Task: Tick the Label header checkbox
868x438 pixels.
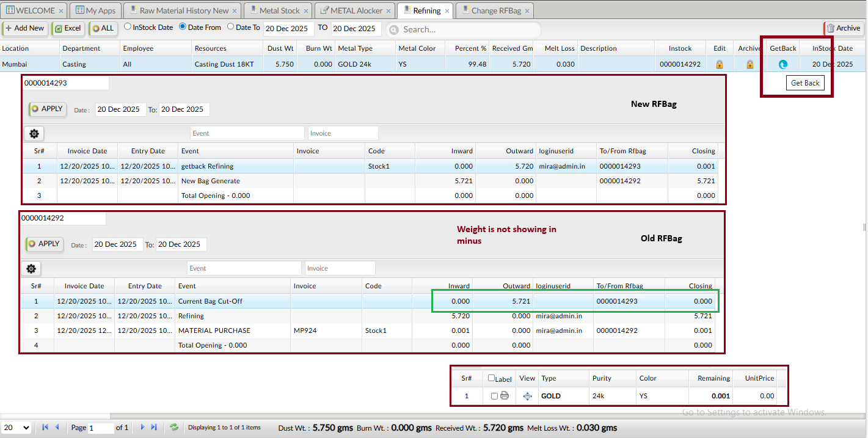Action: click(x=492, y=378)
